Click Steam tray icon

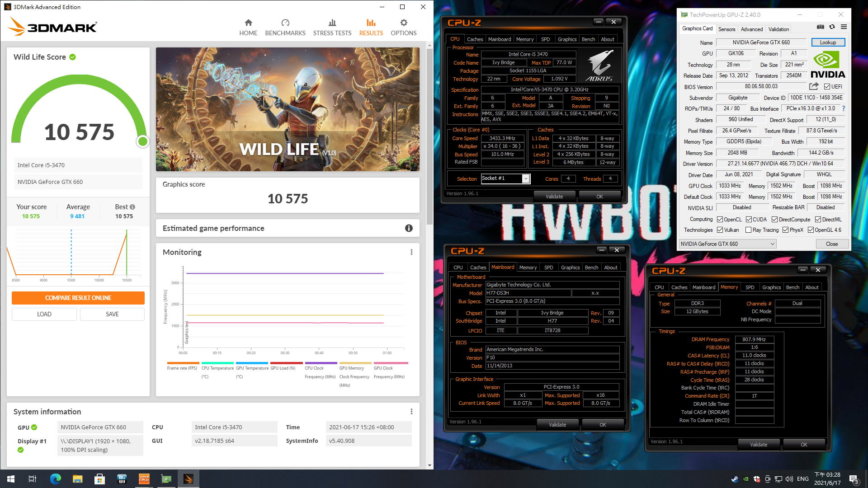pyautogui.click(x=735, y=479)
